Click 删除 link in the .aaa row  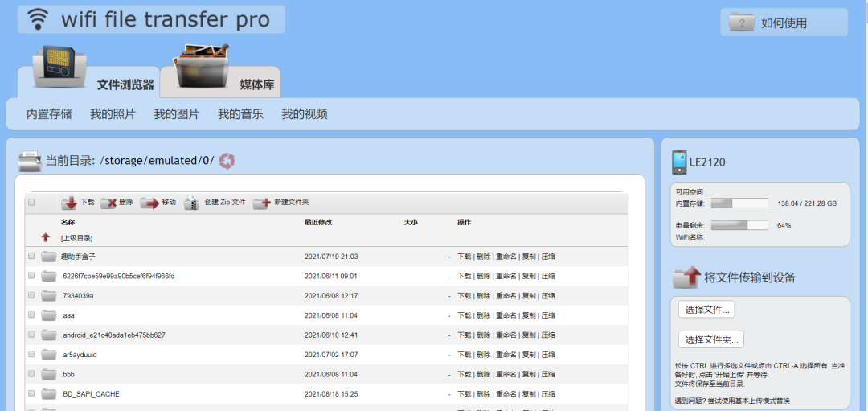483,315
